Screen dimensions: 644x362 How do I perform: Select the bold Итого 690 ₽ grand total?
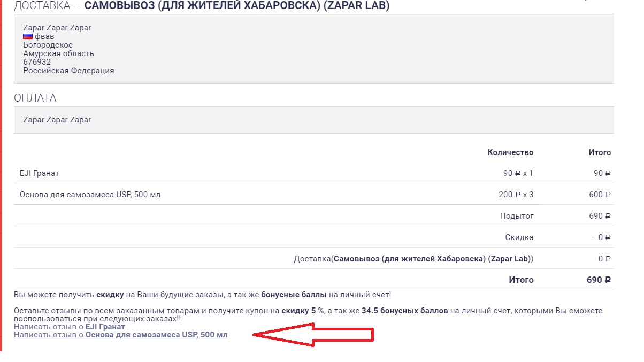599,280
